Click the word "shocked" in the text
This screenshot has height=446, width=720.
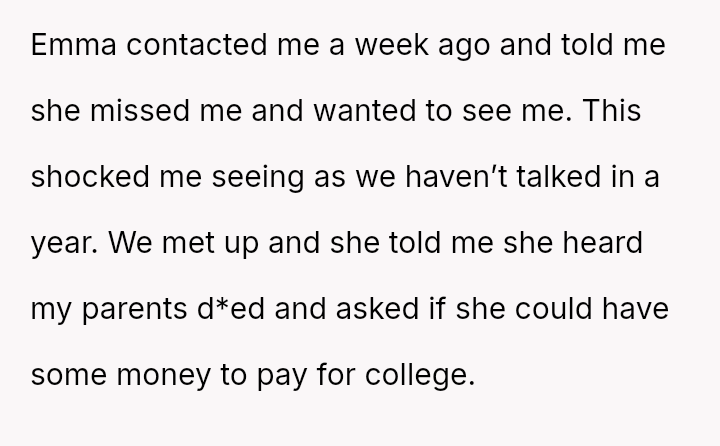point(90,177)
